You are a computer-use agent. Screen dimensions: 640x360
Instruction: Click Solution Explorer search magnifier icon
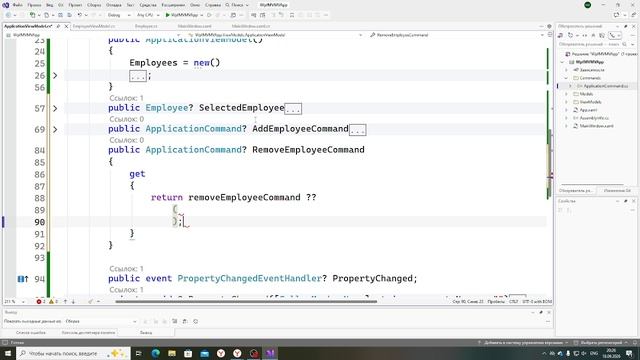pos(624,44)
